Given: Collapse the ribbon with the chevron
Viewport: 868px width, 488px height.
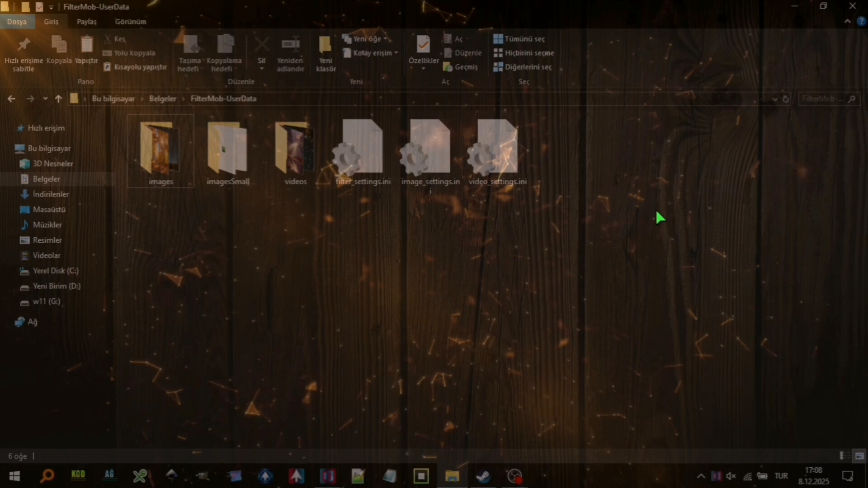Looking at the screenshot, I should coord(847,21).
